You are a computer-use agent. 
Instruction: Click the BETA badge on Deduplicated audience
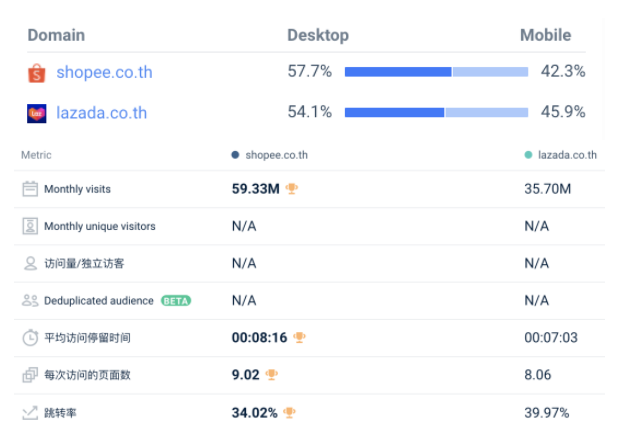tap(175, 300)
